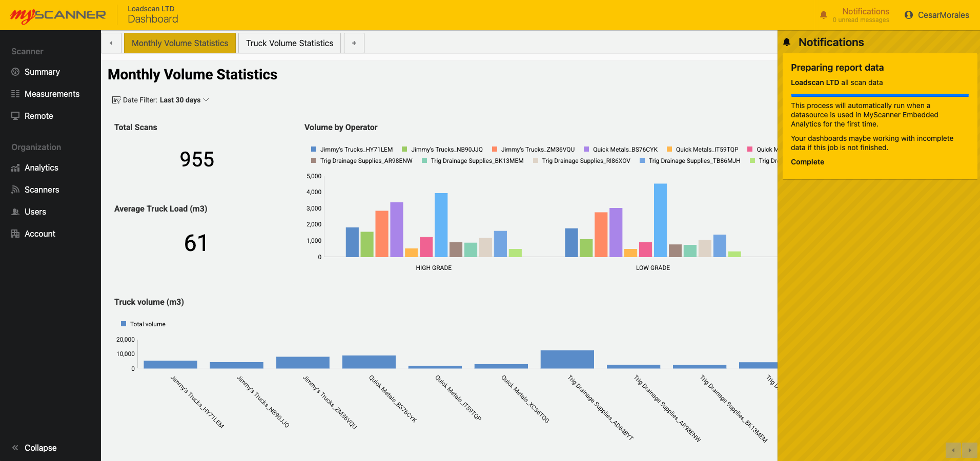The height and width of the screenshot is (461, 980).
Task: Toggle Jimmy's Trucks_HY71LEM legend swatch
Action: pos(314,149)
